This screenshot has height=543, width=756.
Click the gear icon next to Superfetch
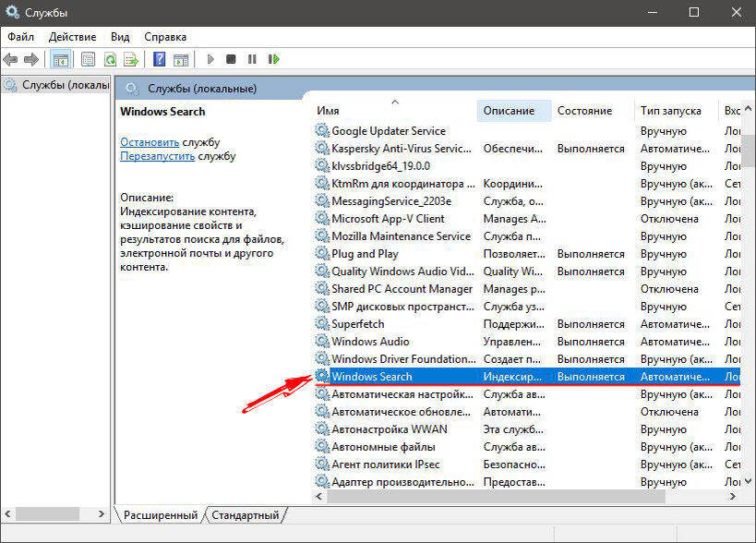click(x=321, y=323)
